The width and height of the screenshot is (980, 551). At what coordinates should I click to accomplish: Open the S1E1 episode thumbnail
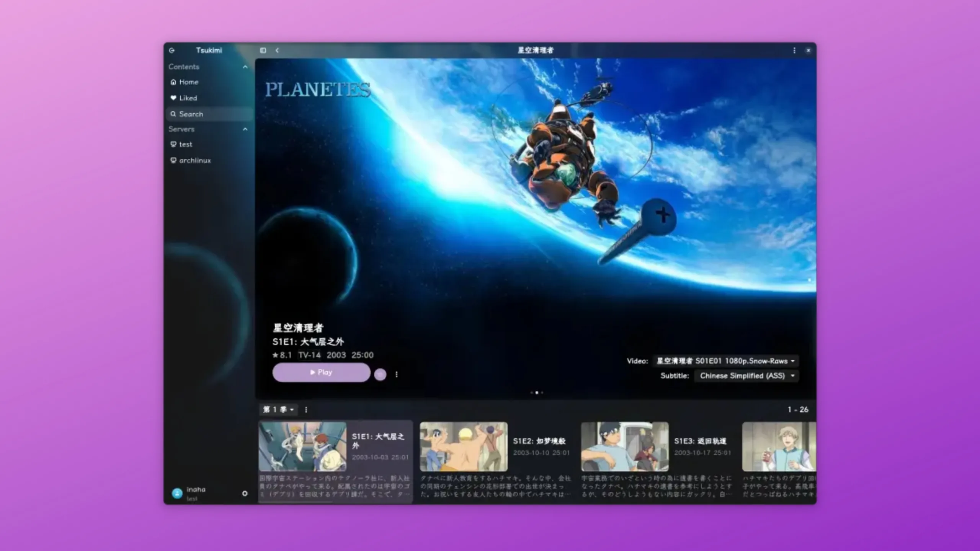point(302,447)
